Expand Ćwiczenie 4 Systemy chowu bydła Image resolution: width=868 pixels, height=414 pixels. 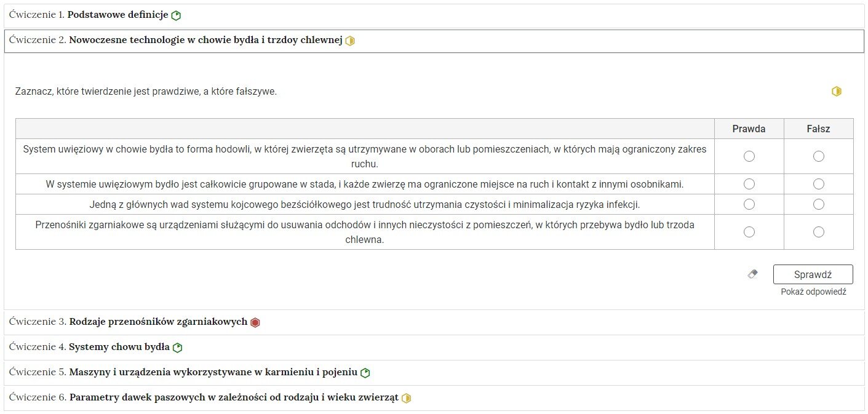click(x=434, y=348)
